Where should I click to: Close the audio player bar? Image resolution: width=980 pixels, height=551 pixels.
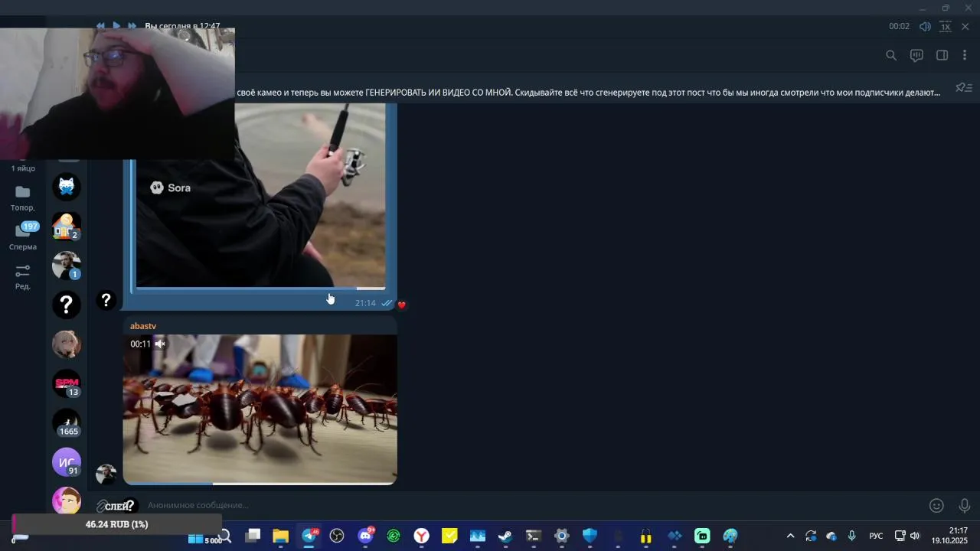click(x=965, y=27)
